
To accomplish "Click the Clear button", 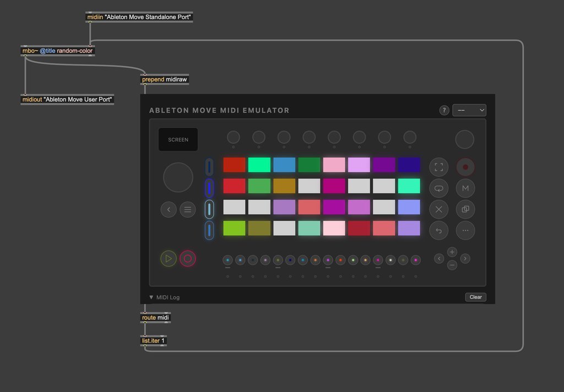I will pyautogui.click(x=475, y=297).
